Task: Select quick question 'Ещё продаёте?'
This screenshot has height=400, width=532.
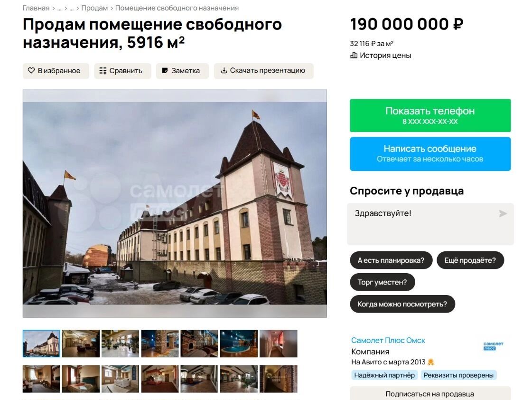Action: point(470,260)
